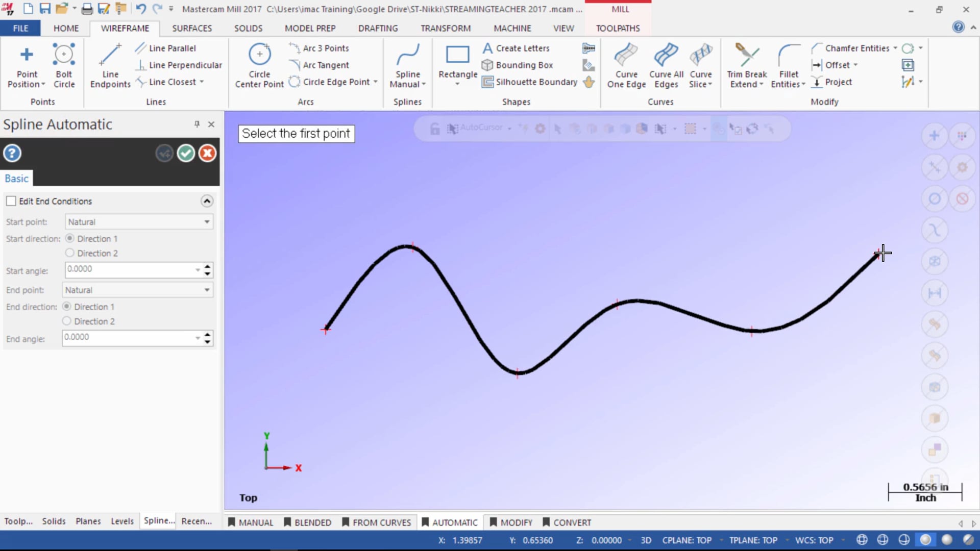Click the green confirm checkmark button
Screen dimensions: 980x551
(x=186, y=153)
